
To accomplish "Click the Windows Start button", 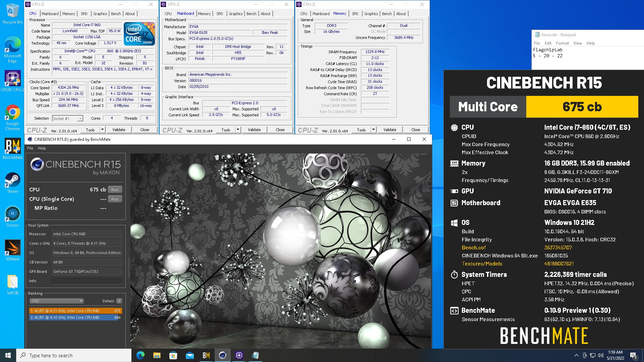I will point(8,355).
